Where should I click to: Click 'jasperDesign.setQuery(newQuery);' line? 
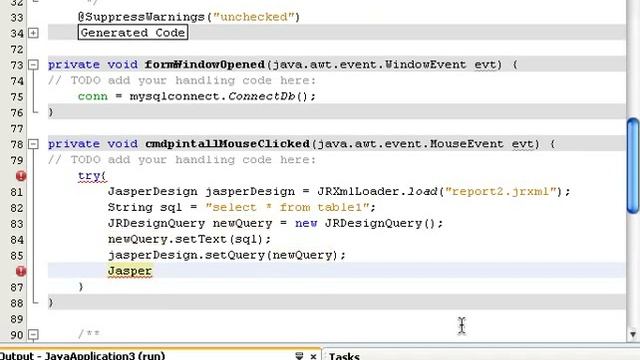(x=227, y=255)
